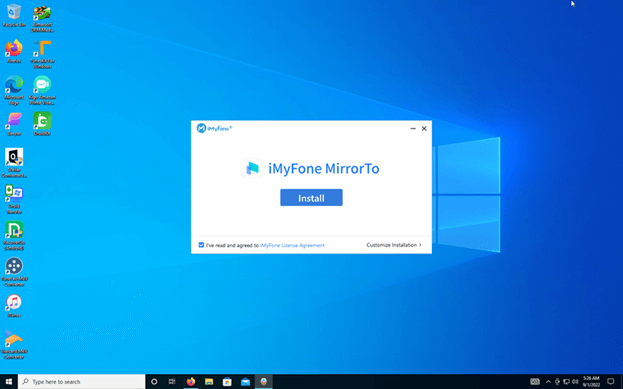Open network status tray icon
623x389 pixels.
(566, 381)
